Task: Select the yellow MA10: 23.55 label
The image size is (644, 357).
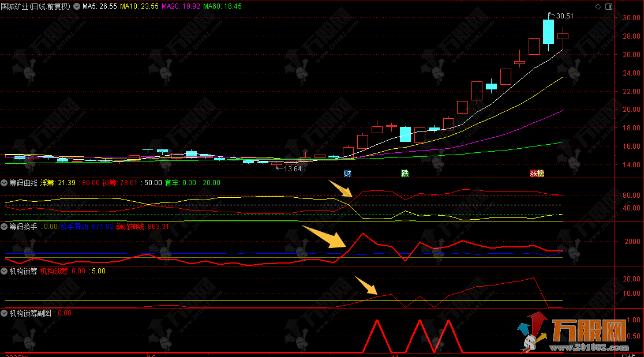Action: coord(139,6)
